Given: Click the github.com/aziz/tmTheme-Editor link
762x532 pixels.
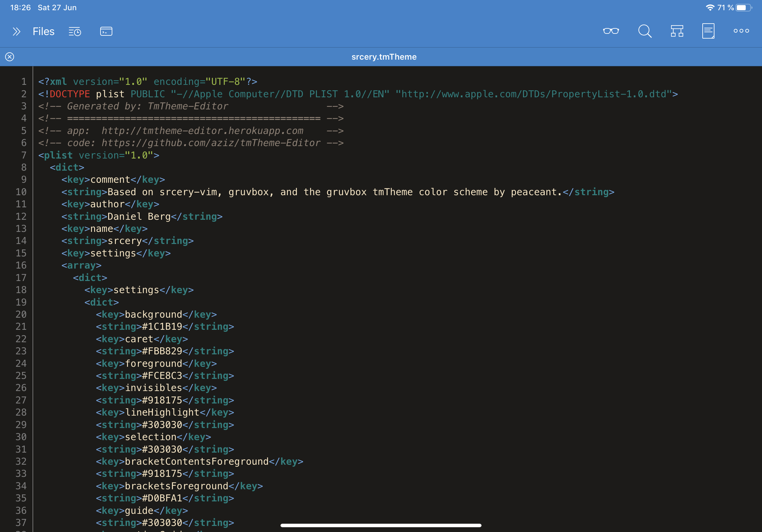Looking at the screenshot, I should (211, 143).
